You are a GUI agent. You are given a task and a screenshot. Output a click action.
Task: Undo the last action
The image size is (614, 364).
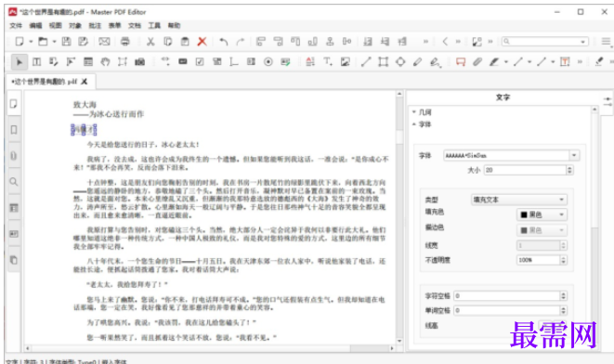(224, 42)
